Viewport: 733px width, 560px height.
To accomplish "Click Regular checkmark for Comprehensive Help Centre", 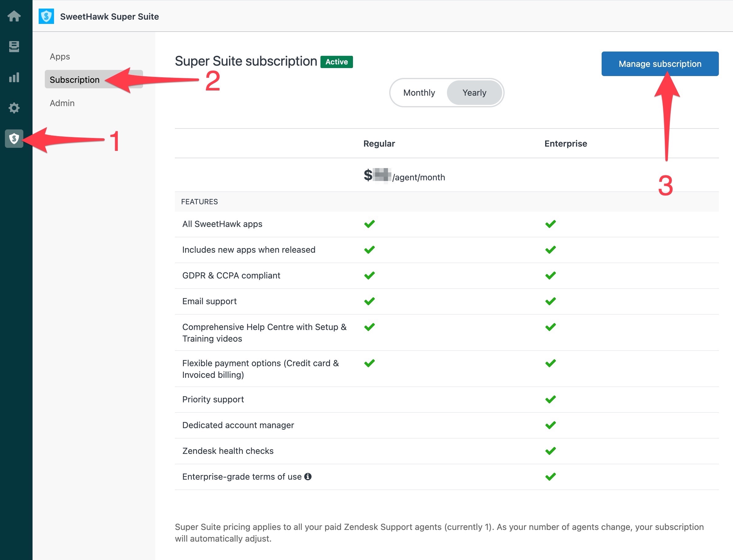I will (369, 327).
